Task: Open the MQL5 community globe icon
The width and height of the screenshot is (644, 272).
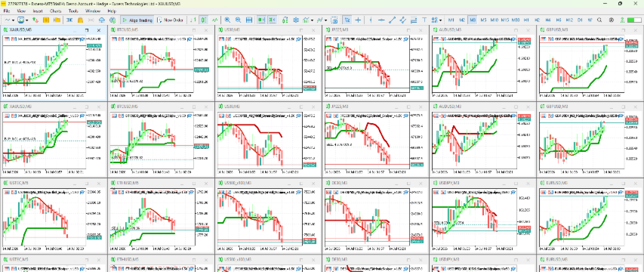Action: [112, 20]
